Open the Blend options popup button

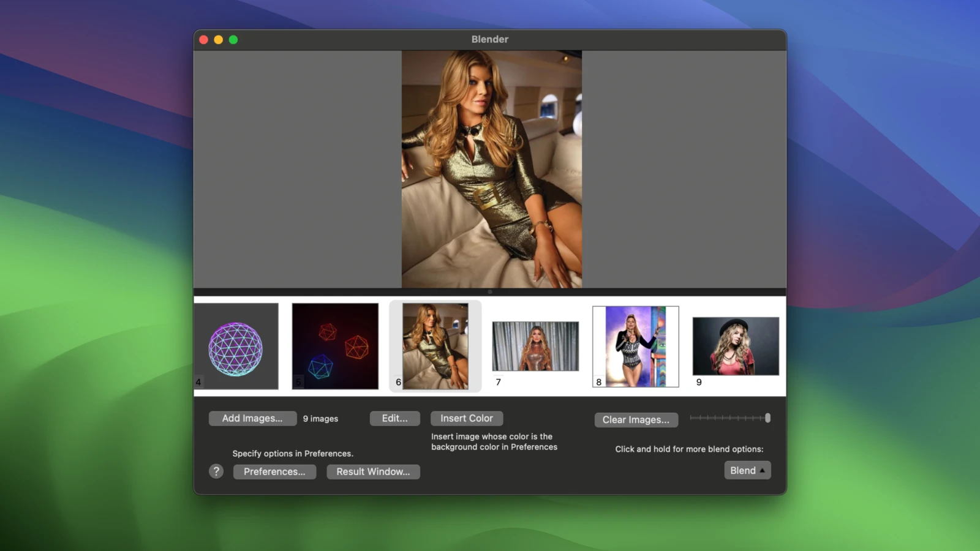click(747, 471)
